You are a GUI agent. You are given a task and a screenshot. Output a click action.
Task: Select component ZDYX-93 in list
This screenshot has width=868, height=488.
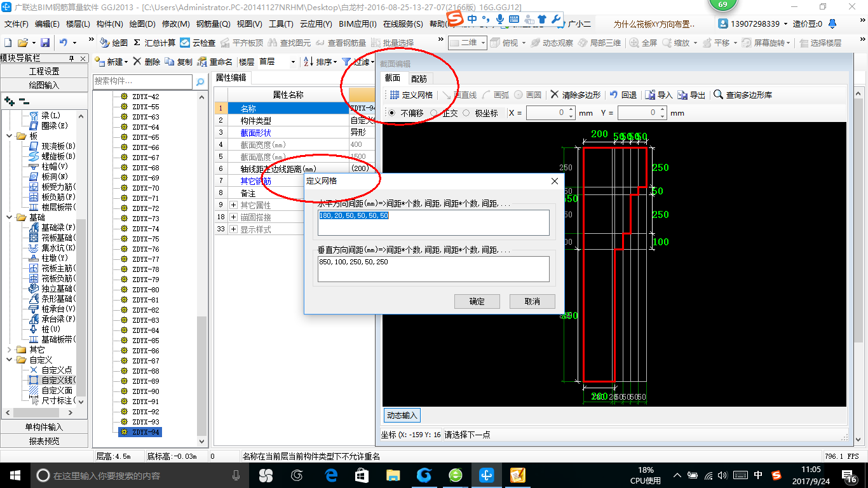point(146,422)
